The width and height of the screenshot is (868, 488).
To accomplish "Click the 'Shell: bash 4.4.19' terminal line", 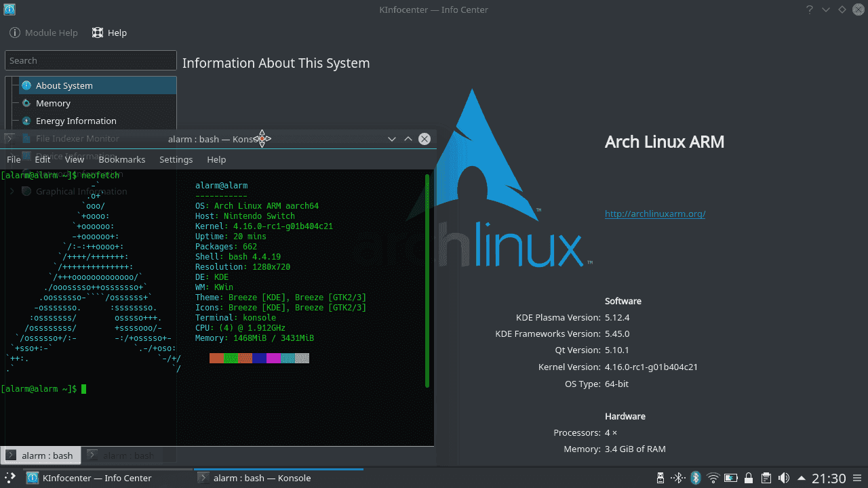I will pyautogui.click(x=237, y=256).
